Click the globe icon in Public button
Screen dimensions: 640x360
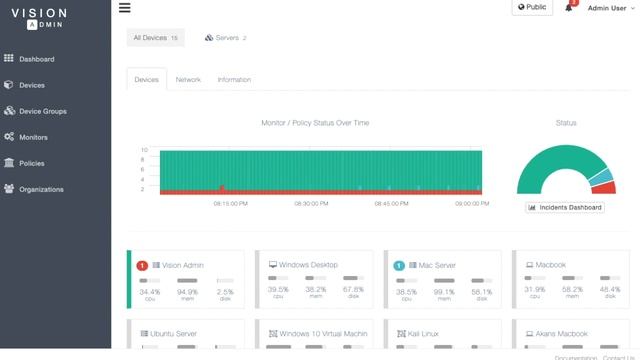(521, 7)
